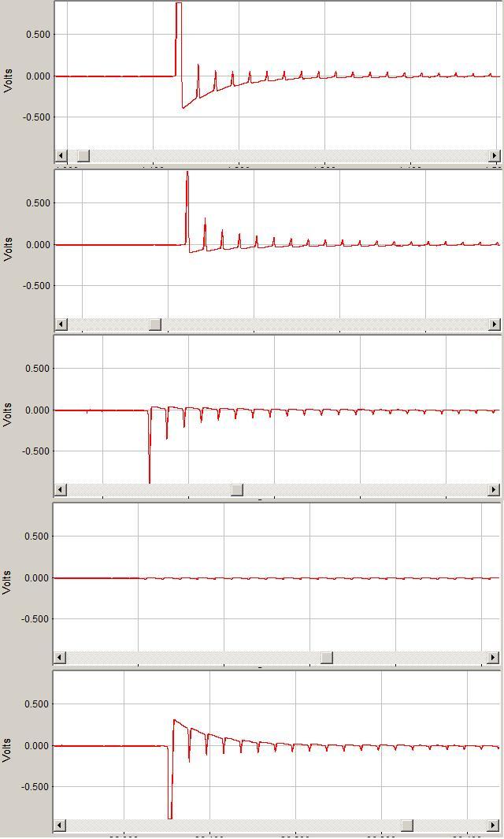
Task: Click the -0.500 tick label on the top chart
Action: point(38,117)
